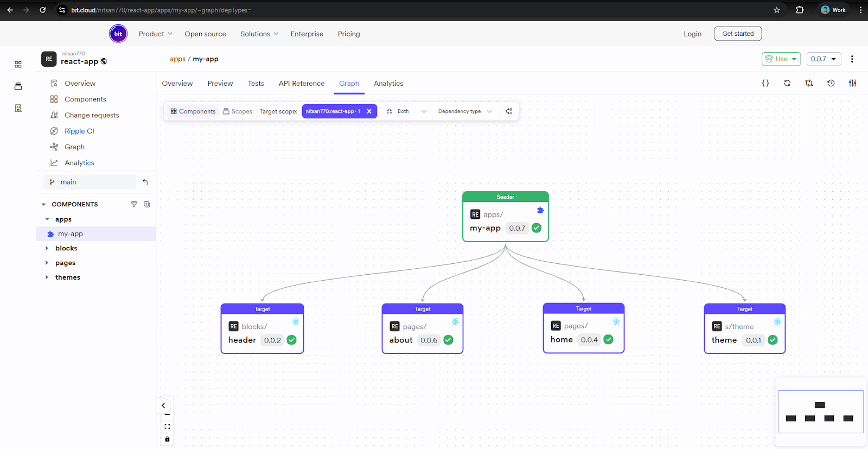868x449 pixels.
Task: Click the graph layout settings icon in filter bar
Action: (509, 111)
